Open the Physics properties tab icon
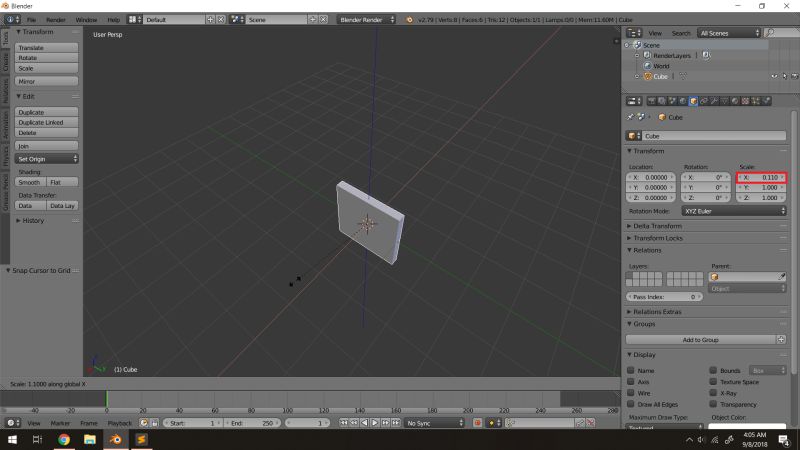Image resolution: width=800 pixels, height=450 pixels. point(766,101)
